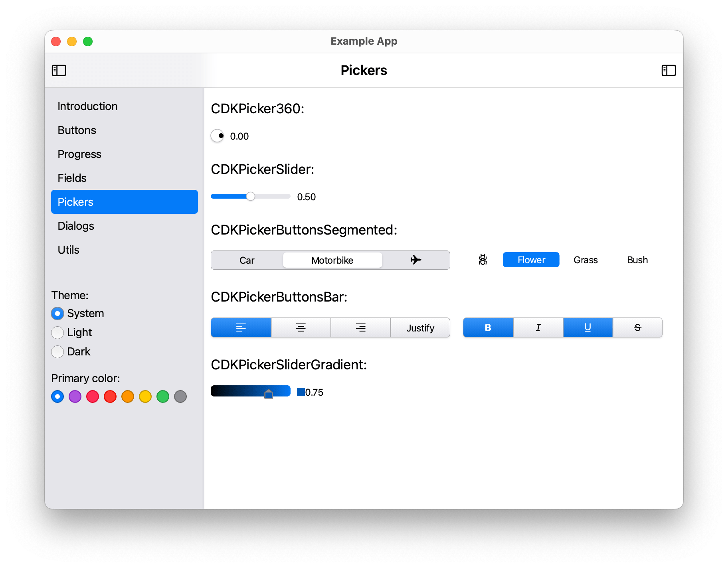Switch to the Car segment
This screenshot has height=568, width=728.
click(247, 260)
